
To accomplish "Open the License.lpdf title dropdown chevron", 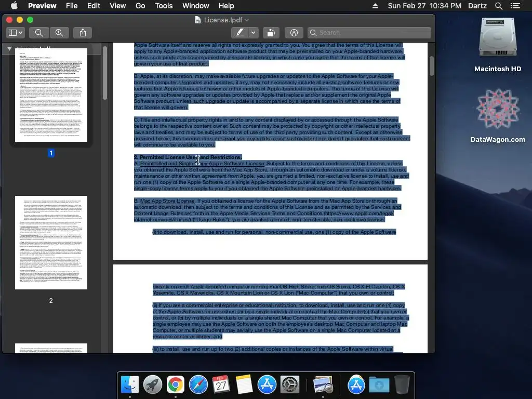I will click(x=247, y=20).
